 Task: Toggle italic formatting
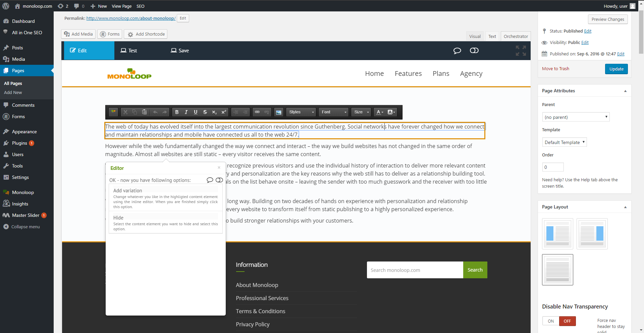click(x=186, y=112)
